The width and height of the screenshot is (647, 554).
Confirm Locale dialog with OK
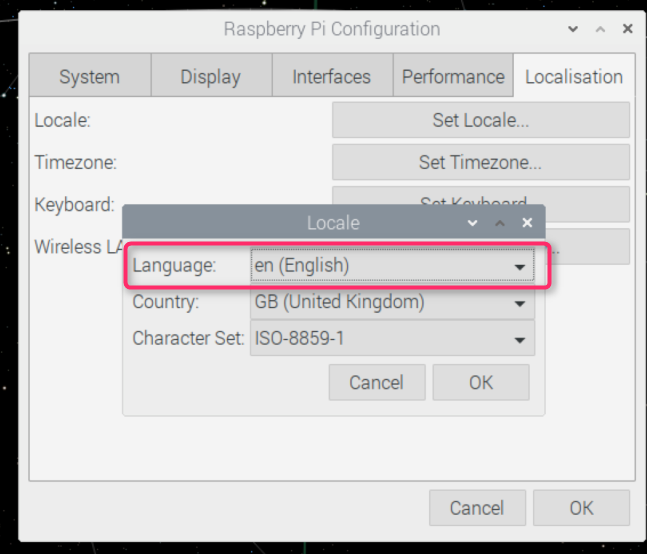coord(481,382)
